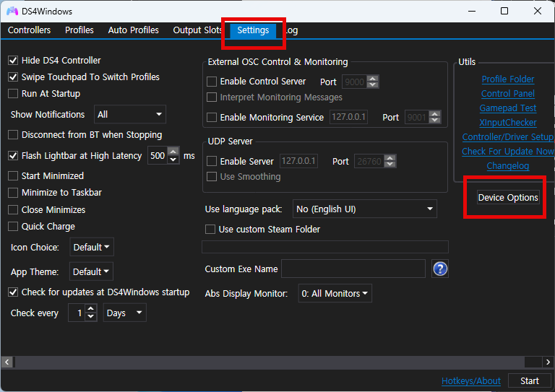Close the DS4Windows window

pos(538,11)
